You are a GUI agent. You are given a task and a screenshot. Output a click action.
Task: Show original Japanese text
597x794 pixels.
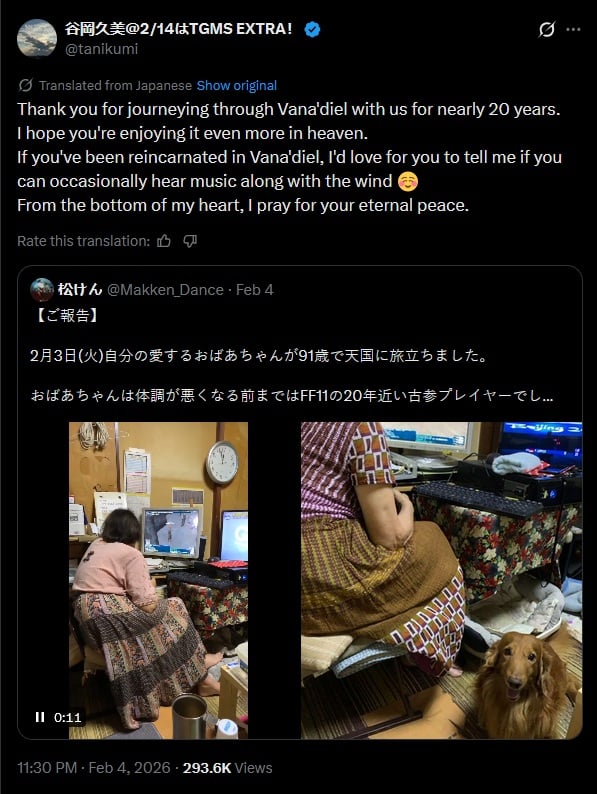(236, 86)
